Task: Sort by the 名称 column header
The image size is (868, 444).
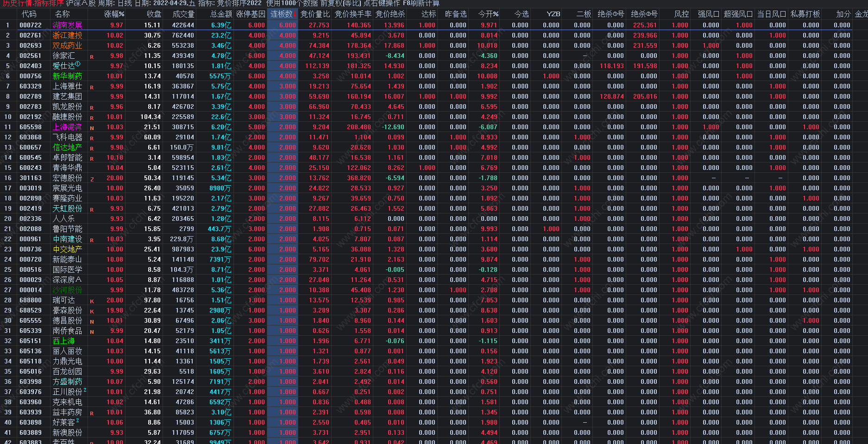Action: [x=62, y=14]
